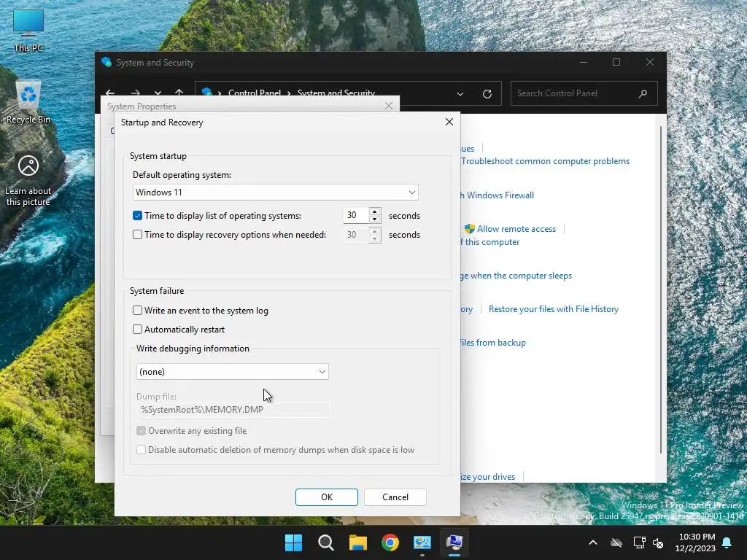The height and width of the screenshot is (560, 747).
Task: Refresh the Control Panel address bar
Action: point(487,94)
